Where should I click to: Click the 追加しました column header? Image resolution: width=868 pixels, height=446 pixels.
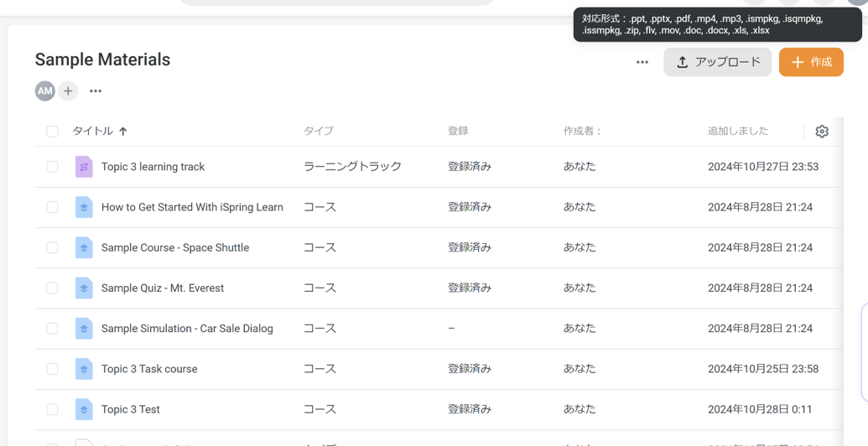[x=737, y=132]
